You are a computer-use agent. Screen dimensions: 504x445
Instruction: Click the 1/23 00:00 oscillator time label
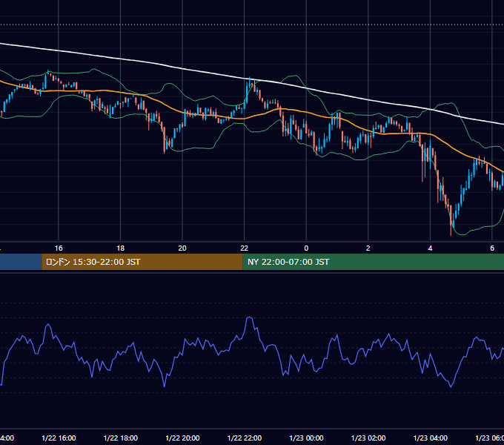click(x=306, y=438)
